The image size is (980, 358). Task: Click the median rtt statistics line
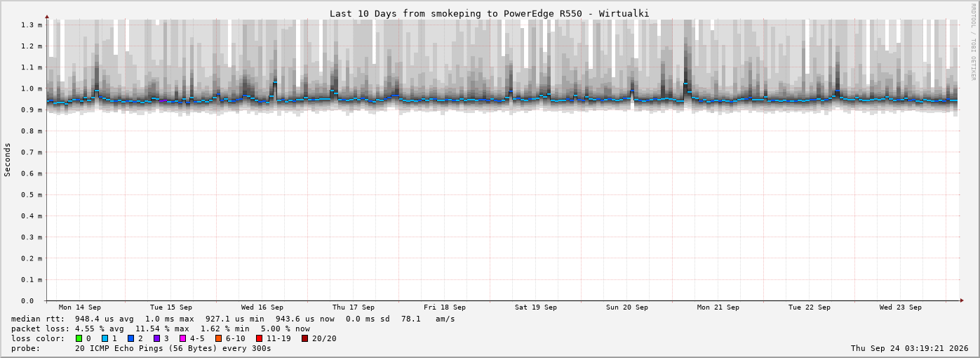(233, 319)
